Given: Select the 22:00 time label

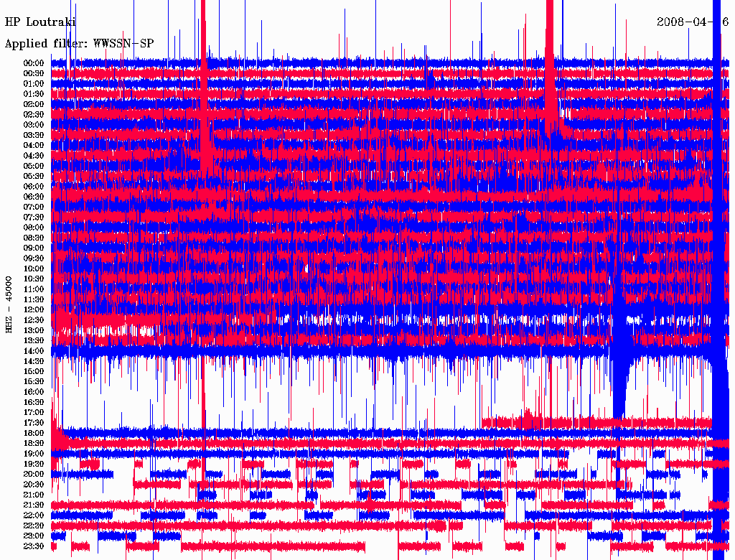Looking at the screenshot, I should click(x=34, y=516).
